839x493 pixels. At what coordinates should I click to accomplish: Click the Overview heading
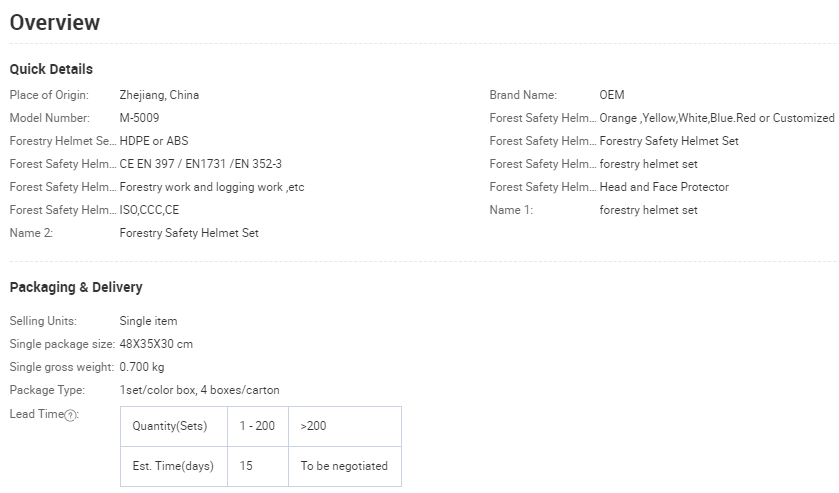[55, 22]
